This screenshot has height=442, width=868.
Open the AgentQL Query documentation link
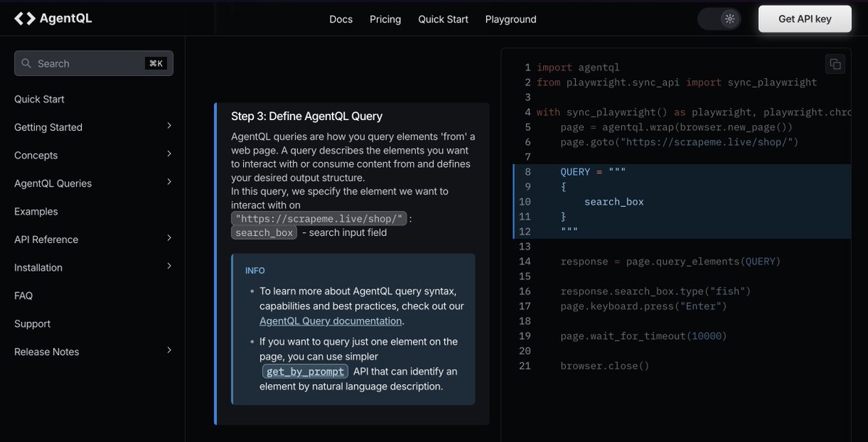tap(331, 320)
